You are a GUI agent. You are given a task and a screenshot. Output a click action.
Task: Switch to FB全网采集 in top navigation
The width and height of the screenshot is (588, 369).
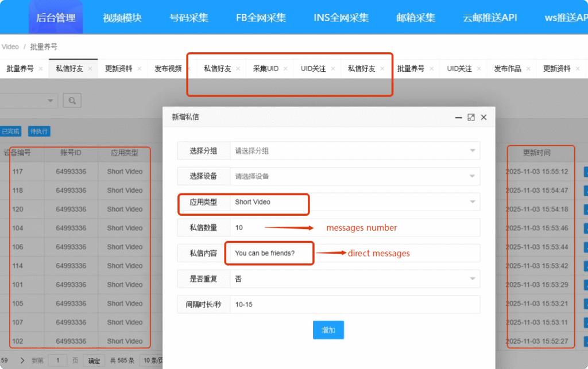(261, 17)
